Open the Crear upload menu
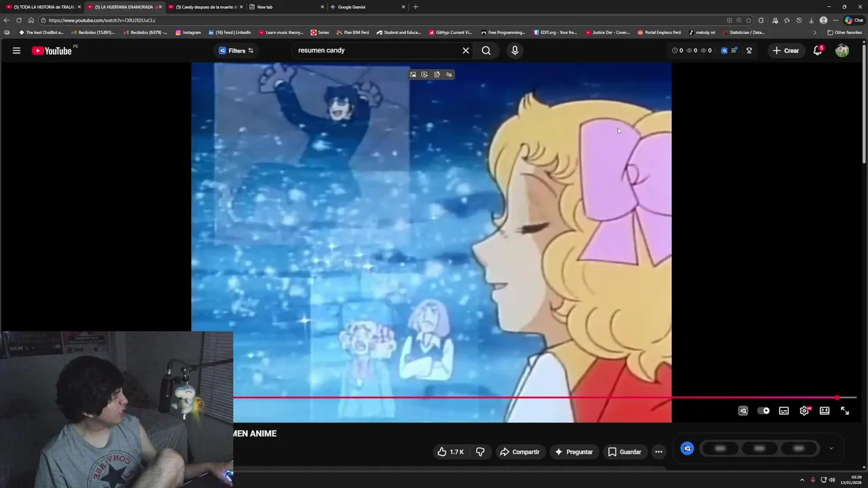This screenshot has height=488, width=868. pos(786,51)
